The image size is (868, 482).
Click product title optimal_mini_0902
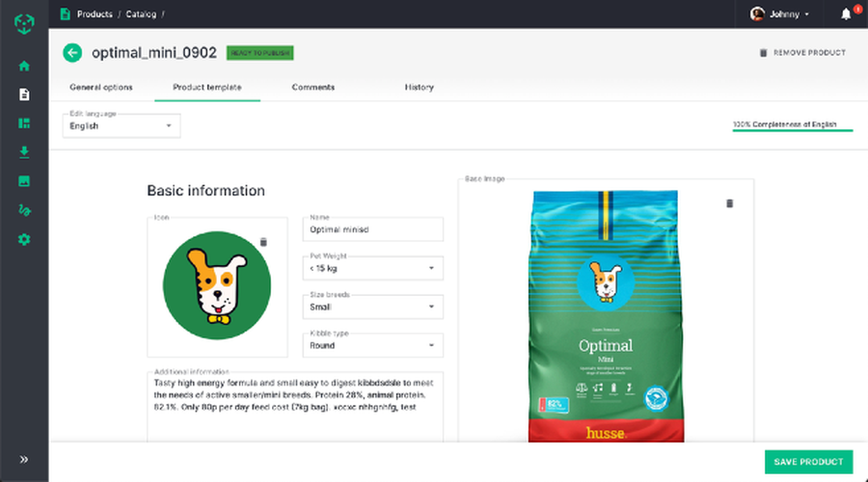click(x=154, y=53)
